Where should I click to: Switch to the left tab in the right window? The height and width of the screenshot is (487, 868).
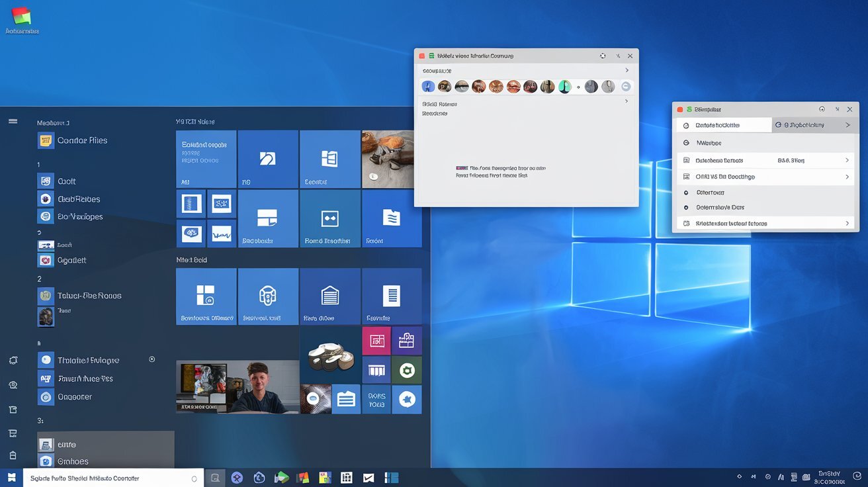pyautogui.click(x=722, y=125)
